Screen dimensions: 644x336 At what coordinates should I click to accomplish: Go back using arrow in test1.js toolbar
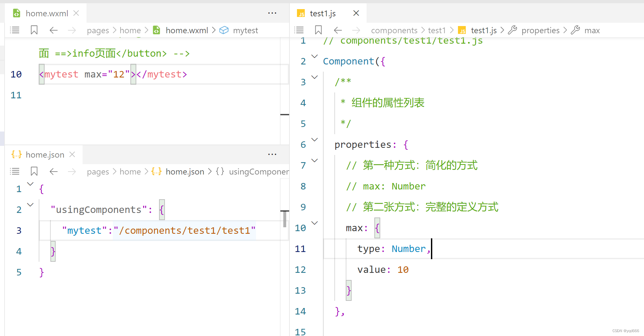tap(338, 30)
